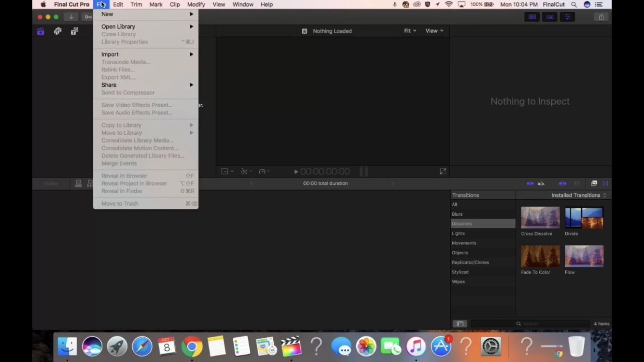Toggle audio waveform display in timeline toolbar
Viewport: 644px width, 362px height.
point(541,183)
